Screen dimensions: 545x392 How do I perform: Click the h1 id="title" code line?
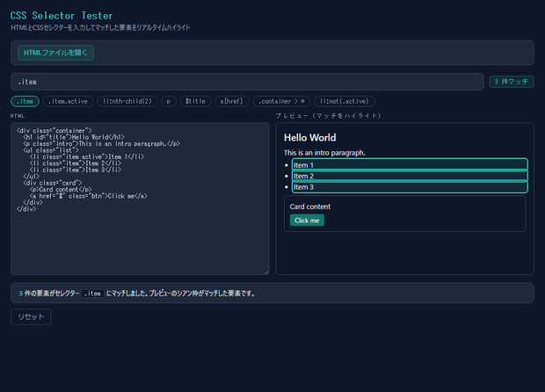[74, 137]
